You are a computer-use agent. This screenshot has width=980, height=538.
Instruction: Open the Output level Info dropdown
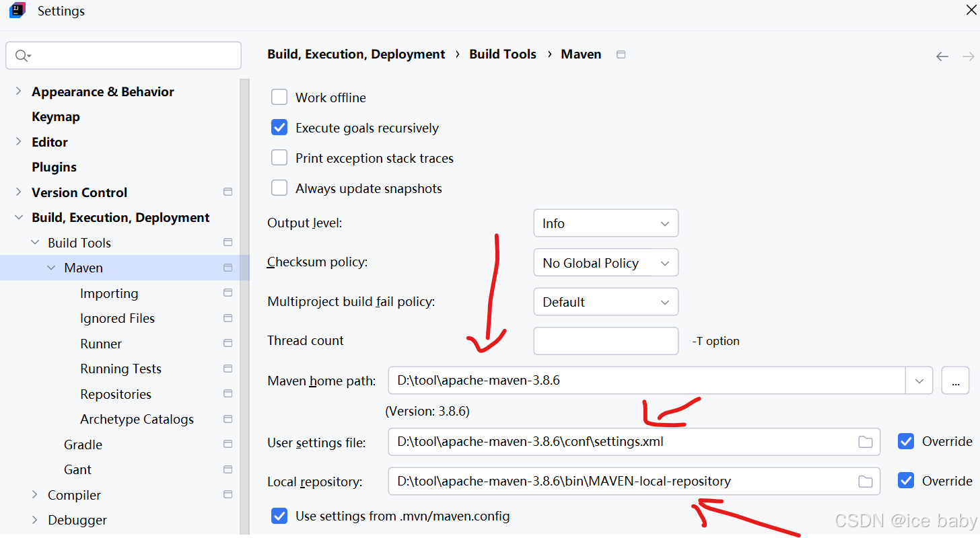point(606,223)
